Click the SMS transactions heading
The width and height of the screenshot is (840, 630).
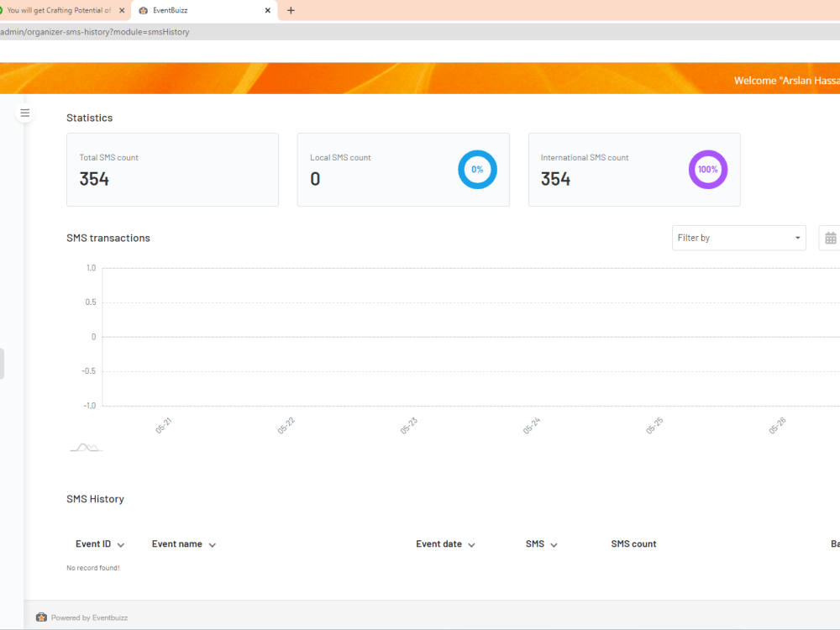coord(108,238)
